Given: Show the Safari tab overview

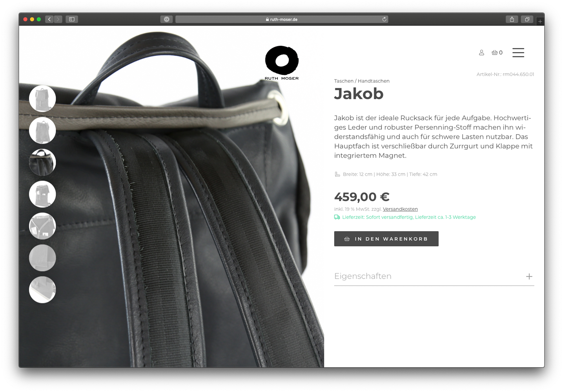Looking at the screenshot, I should 527,19.
